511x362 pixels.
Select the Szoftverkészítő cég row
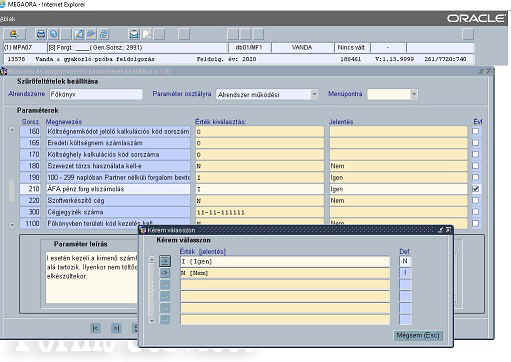click(x=118, y=201)
